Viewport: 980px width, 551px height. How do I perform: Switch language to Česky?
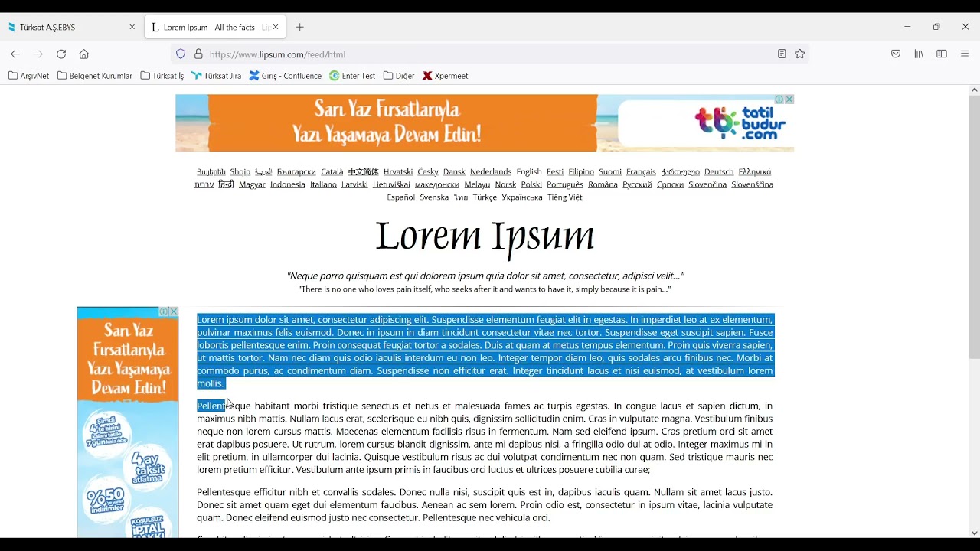coord(428,172)
